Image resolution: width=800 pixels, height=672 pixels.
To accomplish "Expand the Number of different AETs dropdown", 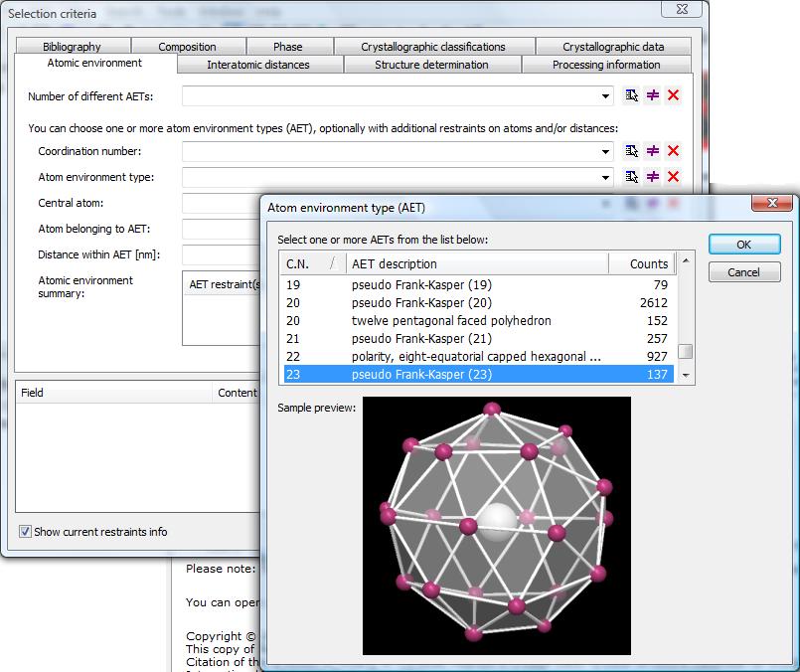I will coord(606,96).
